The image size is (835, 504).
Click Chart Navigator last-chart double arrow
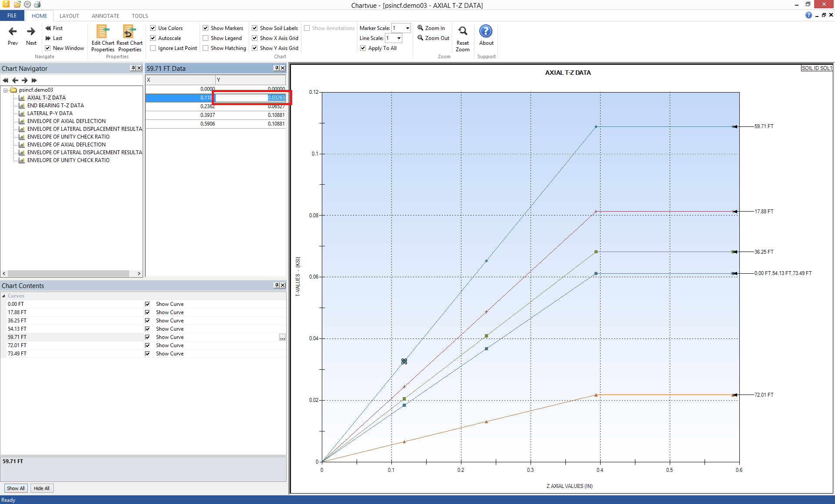point(34,80)
